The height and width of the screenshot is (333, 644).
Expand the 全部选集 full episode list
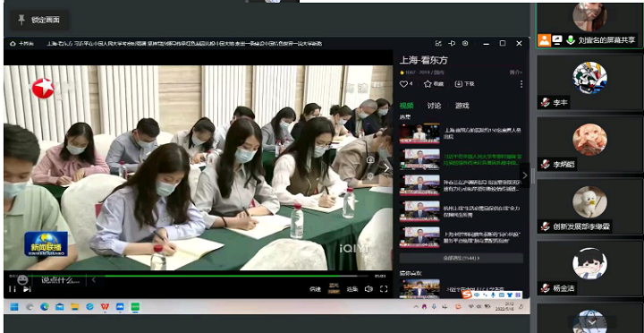coord(462,258)
